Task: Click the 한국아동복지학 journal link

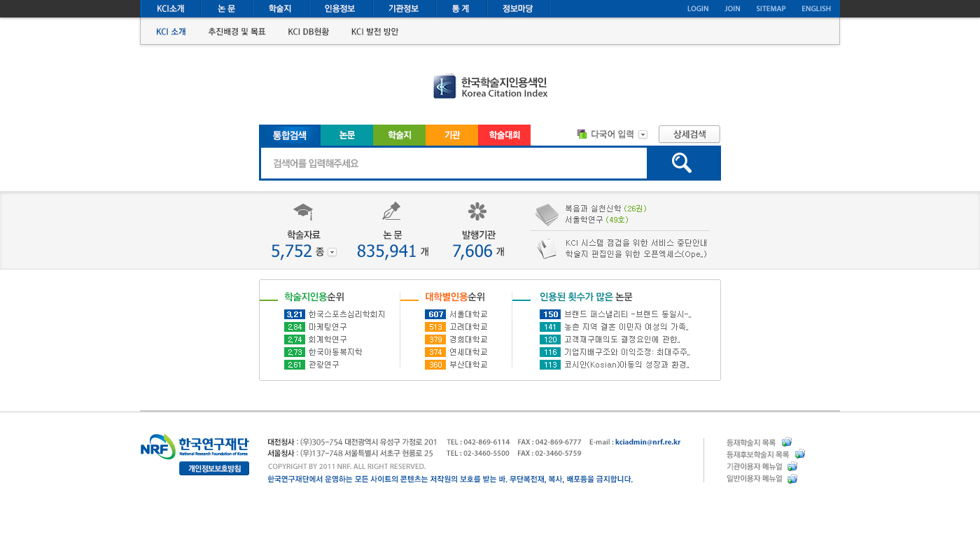Action: pyautogui.click(x=335, y=352)
